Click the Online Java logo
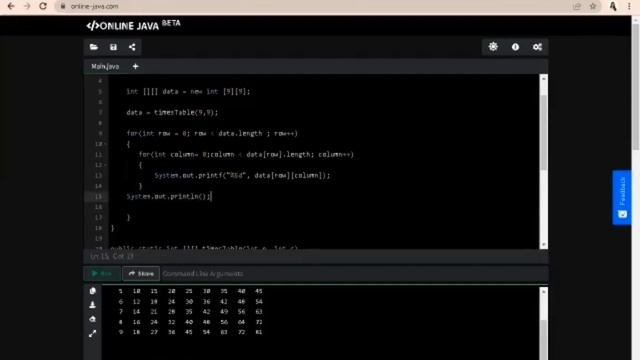 pyautogui.click(x=133, y=25)
